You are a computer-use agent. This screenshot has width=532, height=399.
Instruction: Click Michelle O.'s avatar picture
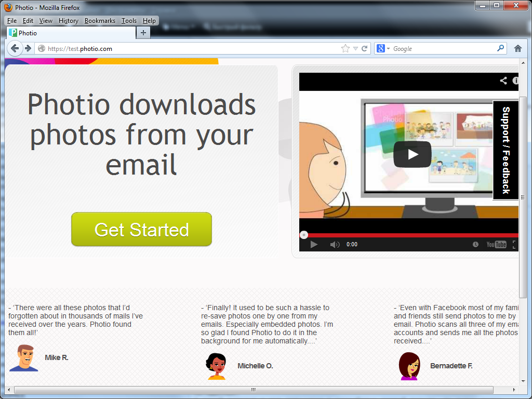[216, 366]
